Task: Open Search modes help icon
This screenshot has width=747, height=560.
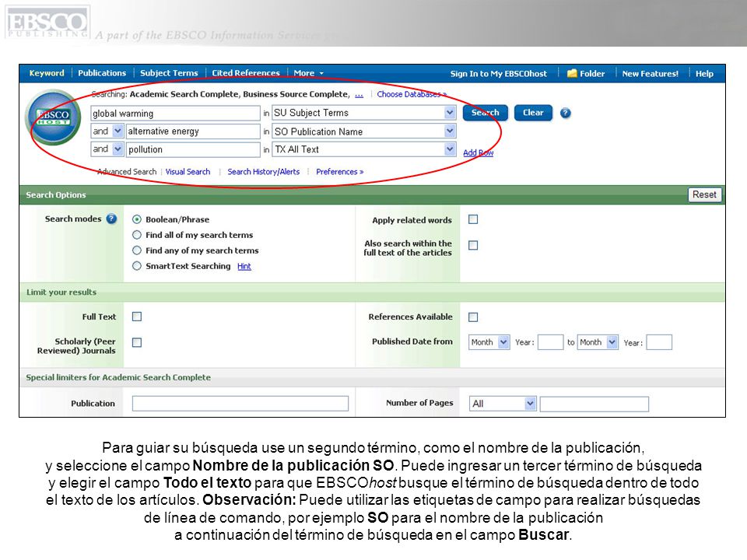Action: (111, 219)
